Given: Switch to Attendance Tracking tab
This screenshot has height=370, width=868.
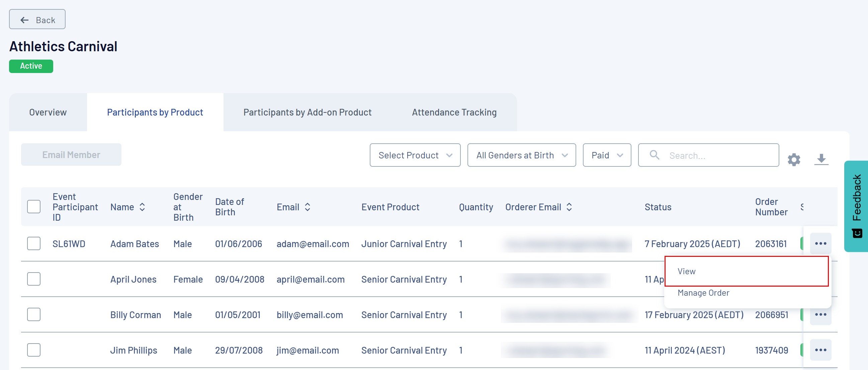Looking at the screenshot, I should tap(454, 112).
